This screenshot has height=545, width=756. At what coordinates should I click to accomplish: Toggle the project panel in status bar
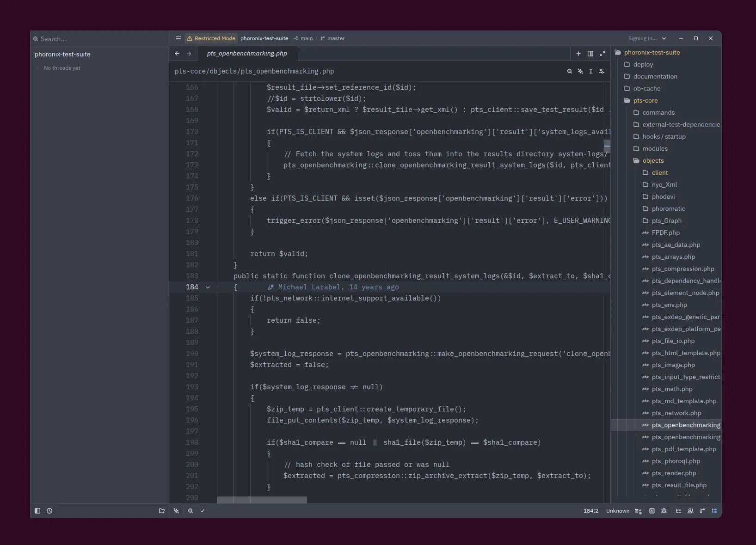pos(714,511)
